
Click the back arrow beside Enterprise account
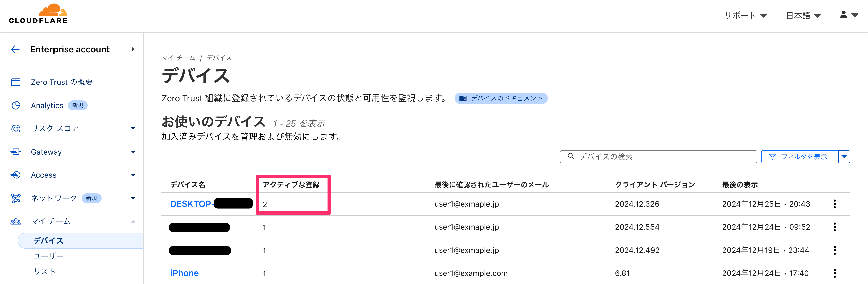[15, 49]
